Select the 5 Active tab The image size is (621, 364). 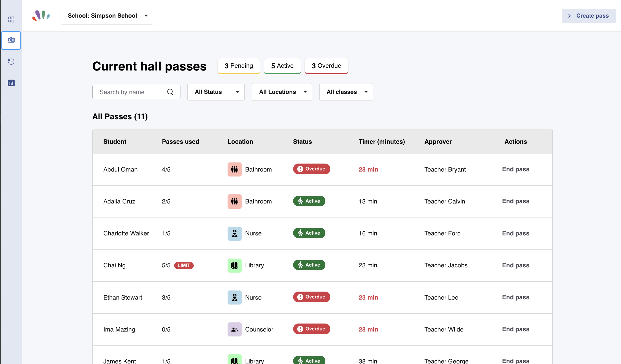point(282,66)
